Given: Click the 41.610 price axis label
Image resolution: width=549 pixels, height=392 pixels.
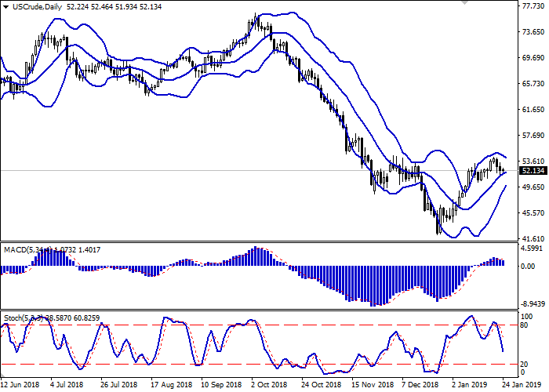Looking at the screenshot, I should (x=533, y=238).
